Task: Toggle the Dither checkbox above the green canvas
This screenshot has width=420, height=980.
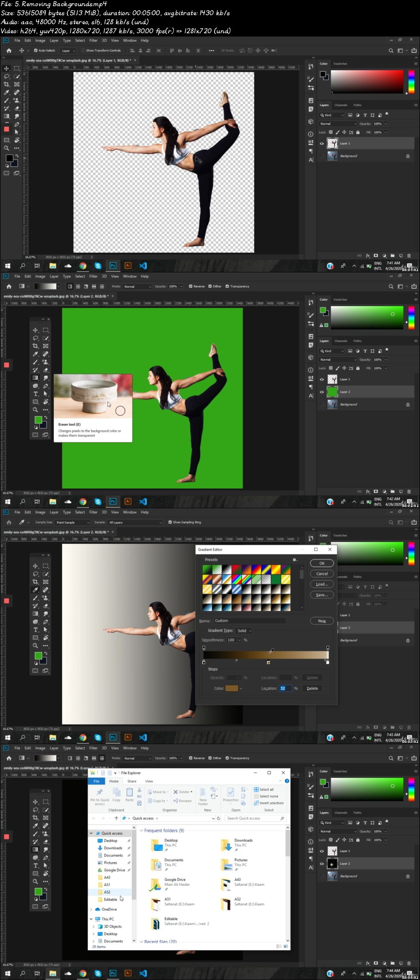Action: pos(210,286)
